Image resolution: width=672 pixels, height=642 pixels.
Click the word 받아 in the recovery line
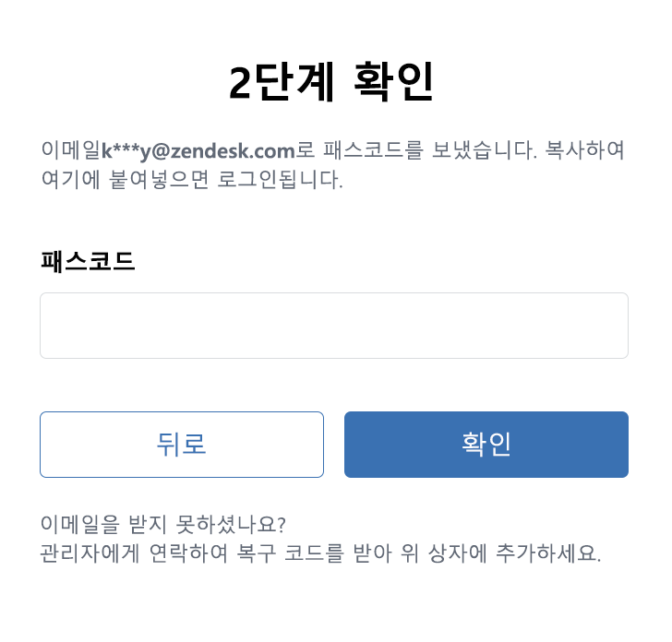(372, 553)
